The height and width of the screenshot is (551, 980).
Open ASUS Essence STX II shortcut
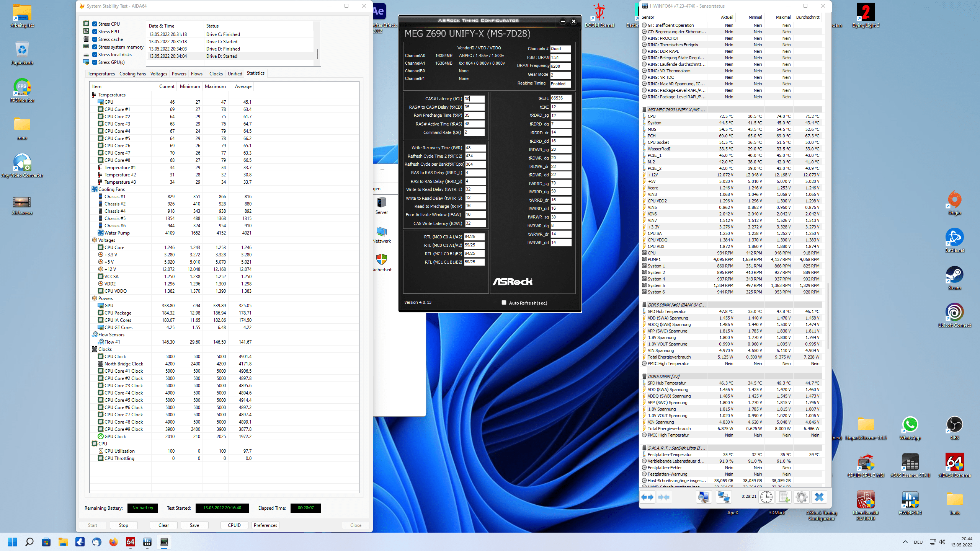(x=910, y=465)
